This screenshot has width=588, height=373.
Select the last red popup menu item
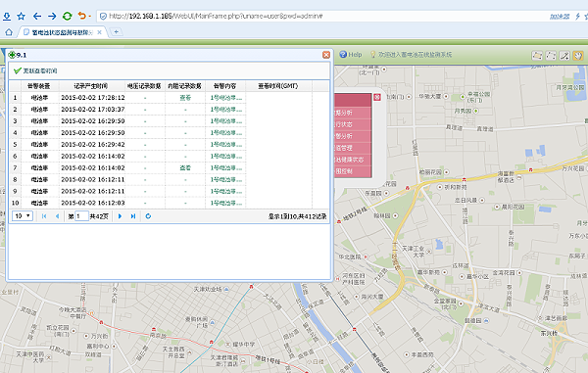tap(353, 171)
